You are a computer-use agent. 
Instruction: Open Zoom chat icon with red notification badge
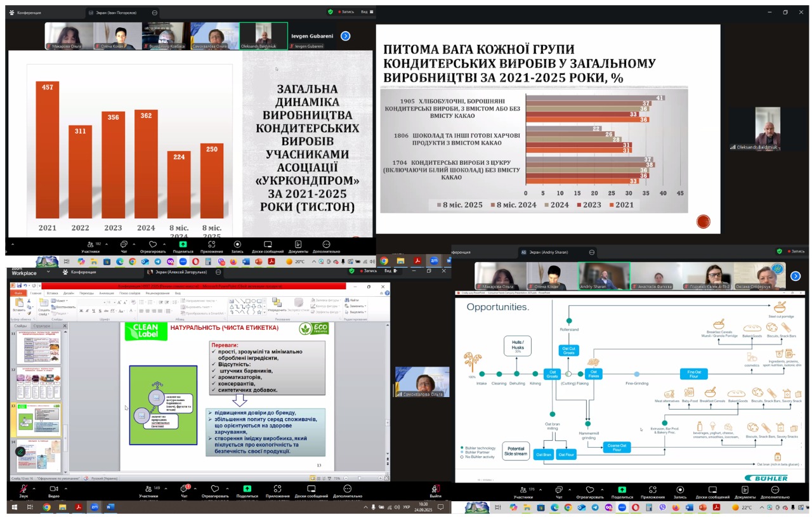click(185, 488)
